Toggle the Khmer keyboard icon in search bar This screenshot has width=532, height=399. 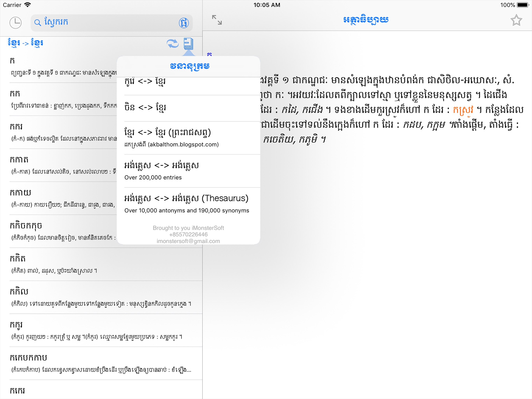click(183, 23)
